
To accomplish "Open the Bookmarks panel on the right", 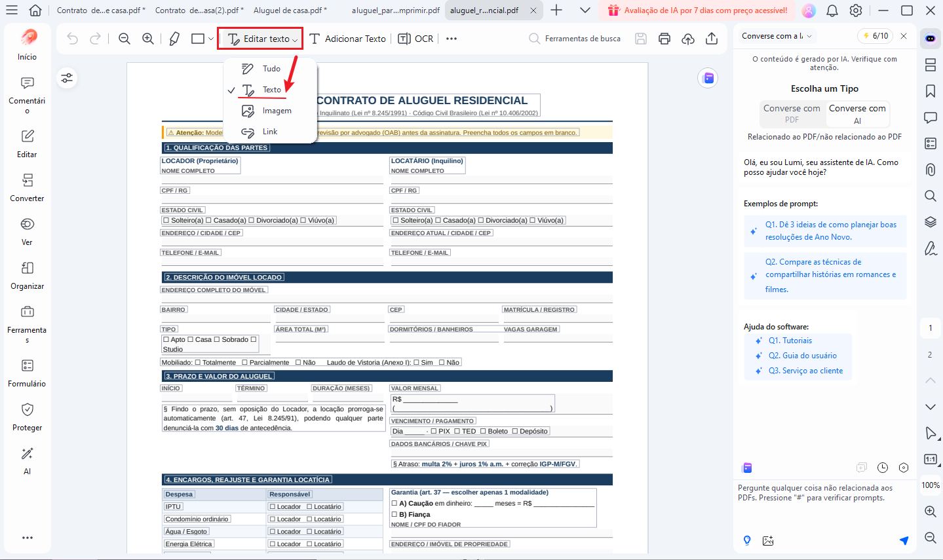I will 930,91.
